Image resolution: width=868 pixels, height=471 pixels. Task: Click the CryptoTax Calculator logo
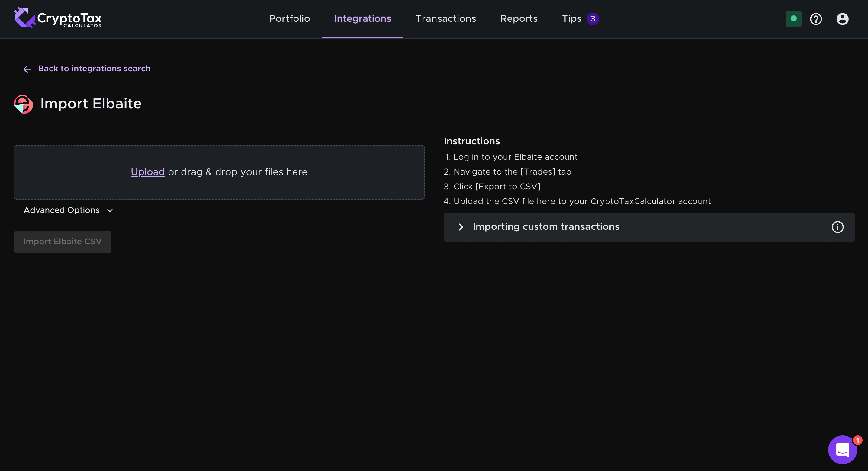[x=58, y=18]
